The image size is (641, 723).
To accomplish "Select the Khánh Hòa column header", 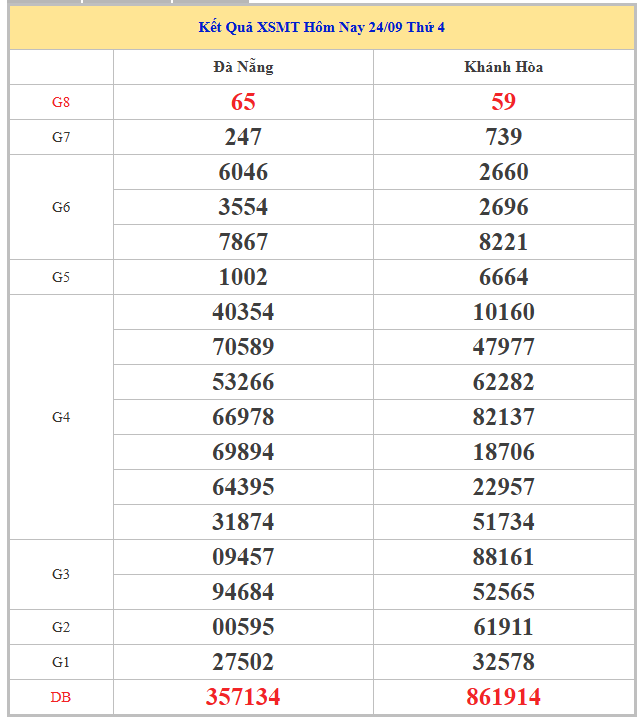I will 503,67.
